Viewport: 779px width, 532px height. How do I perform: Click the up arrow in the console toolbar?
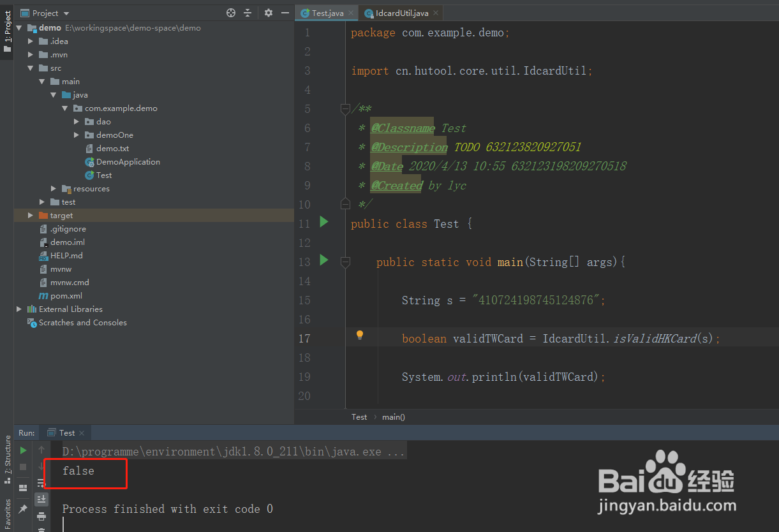(41, 450)
